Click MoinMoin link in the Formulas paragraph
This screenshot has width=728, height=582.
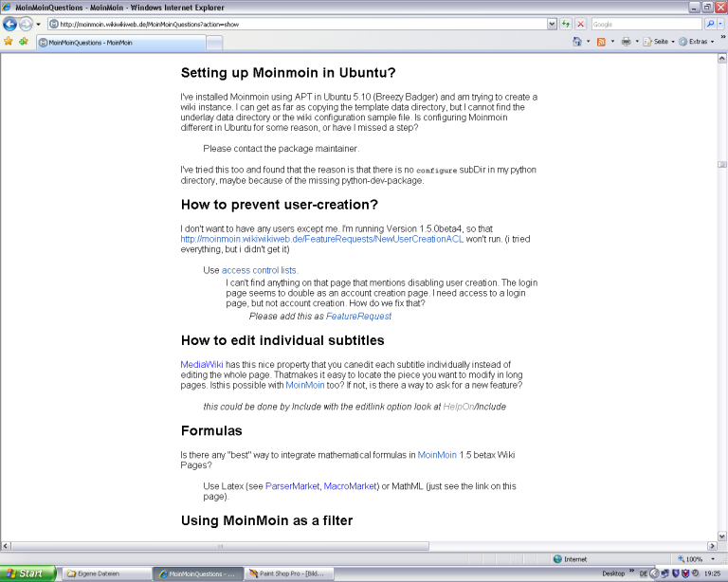click(437, 455)
